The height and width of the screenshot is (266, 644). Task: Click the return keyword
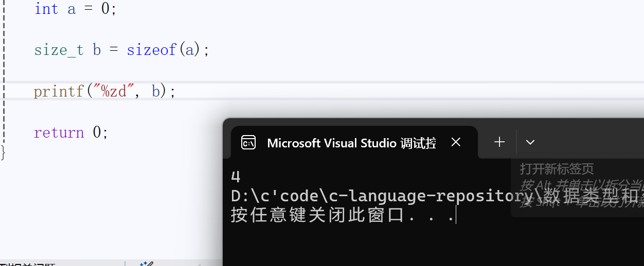(59, 132)
